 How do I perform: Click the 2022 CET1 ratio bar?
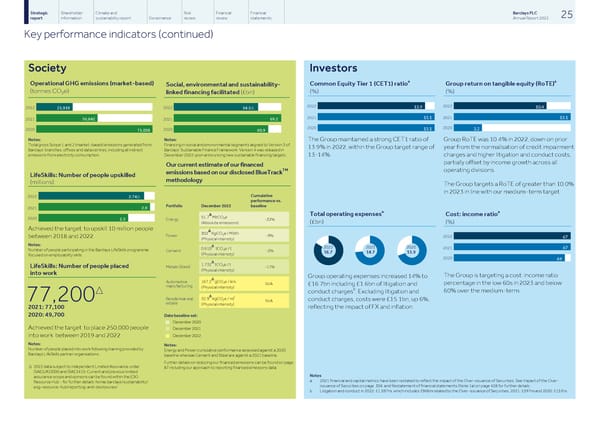click(365, 105)
